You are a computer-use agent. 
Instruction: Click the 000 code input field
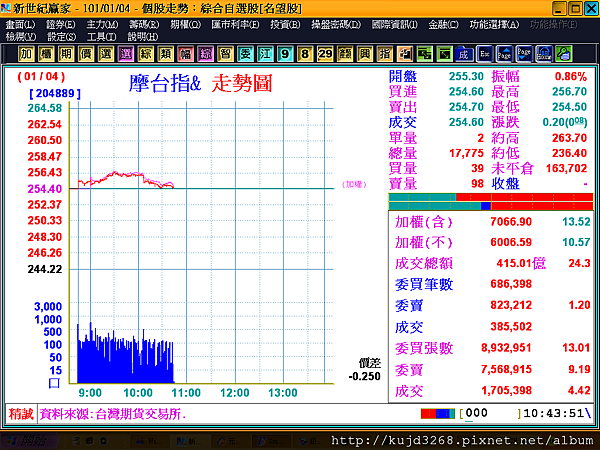[492, 414]
